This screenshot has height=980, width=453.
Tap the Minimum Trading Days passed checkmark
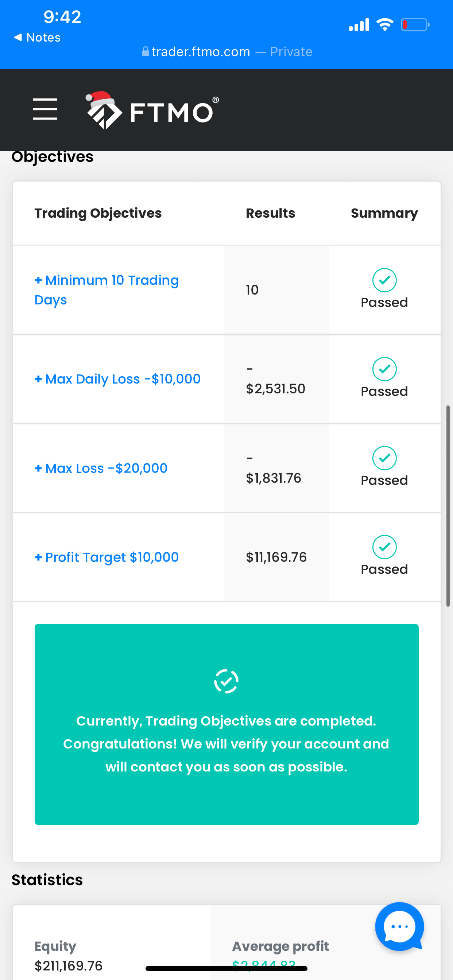384,280
